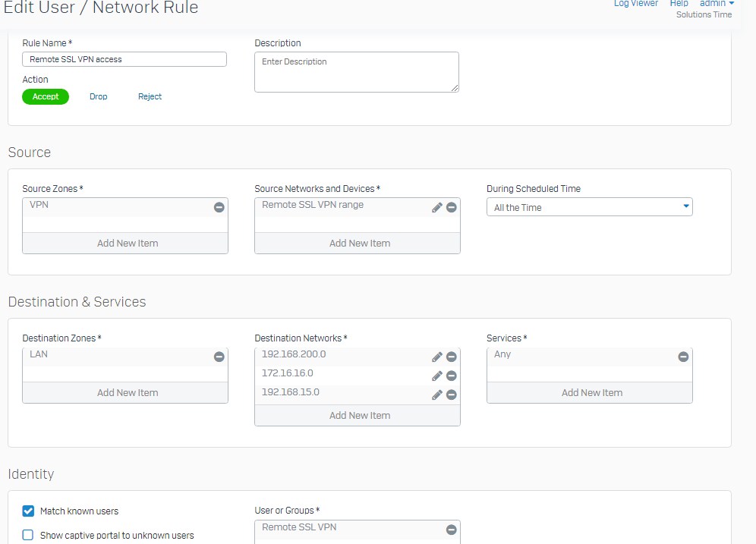
Task: Edit the Remote SSL VPN range entry
Action: tap(436, 207)
